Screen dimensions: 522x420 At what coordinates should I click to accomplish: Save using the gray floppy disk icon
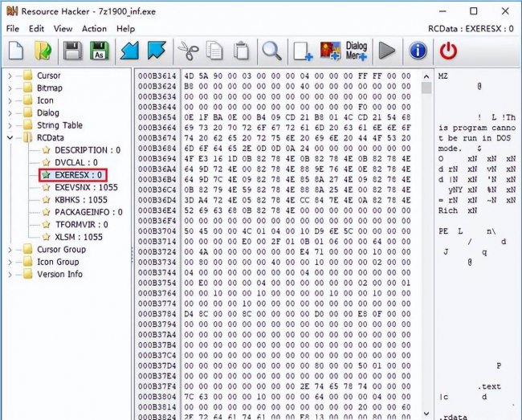pos(72,51)
